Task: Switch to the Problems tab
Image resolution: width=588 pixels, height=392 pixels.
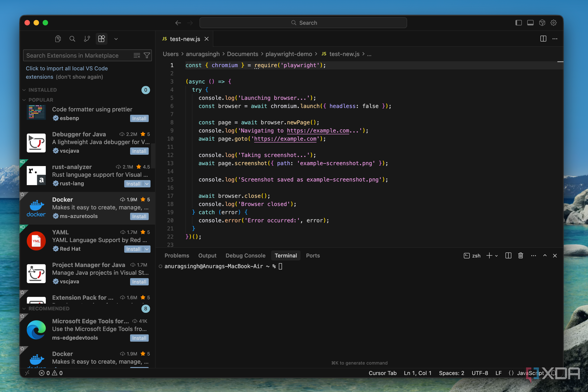Action: point(177,255)
